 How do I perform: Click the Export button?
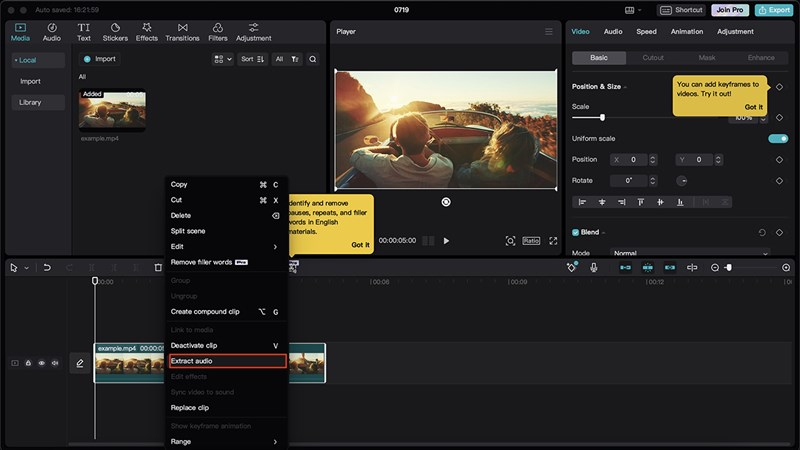pyautogui.click(x=774, y=10)
